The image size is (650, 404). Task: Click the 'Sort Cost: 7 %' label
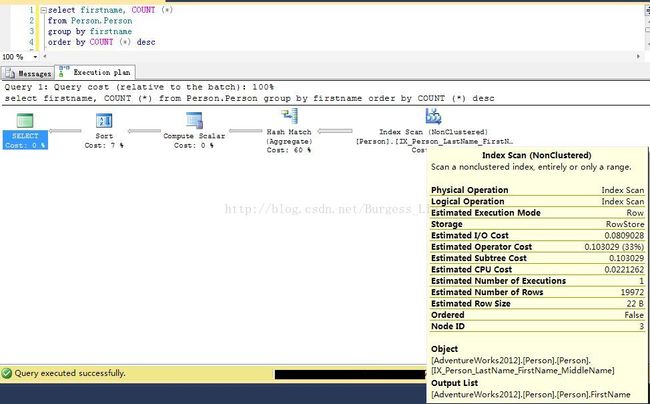pos(104,140)
